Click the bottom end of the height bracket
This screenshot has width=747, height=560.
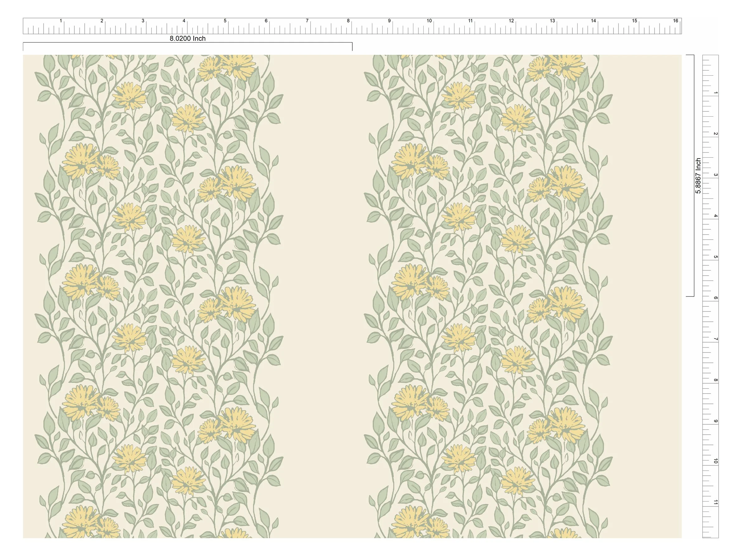pos(690,296)
